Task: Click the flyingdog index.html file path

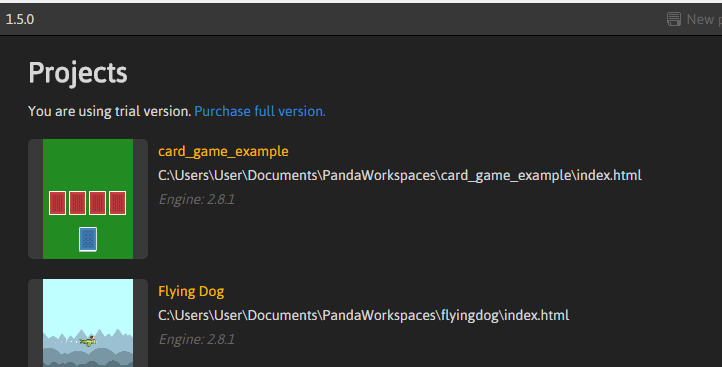Action: [363, 315]
